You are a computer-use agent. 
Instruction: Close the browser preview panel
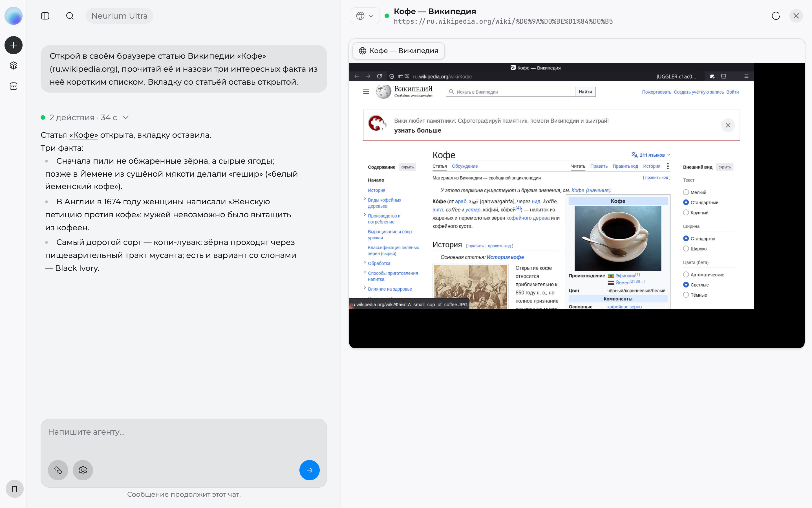796,16
